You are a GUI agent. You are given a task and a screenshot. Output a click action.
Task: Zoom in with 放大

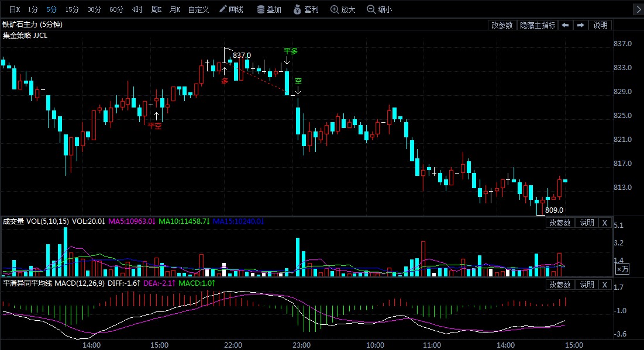tap(343, 9)
